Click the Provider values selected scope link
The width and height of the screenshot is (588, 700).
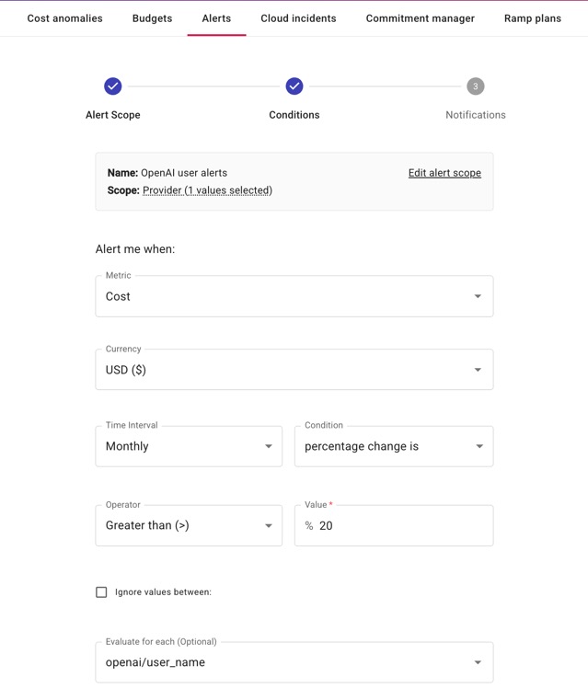pyautogui.click(x=207, y=190)
